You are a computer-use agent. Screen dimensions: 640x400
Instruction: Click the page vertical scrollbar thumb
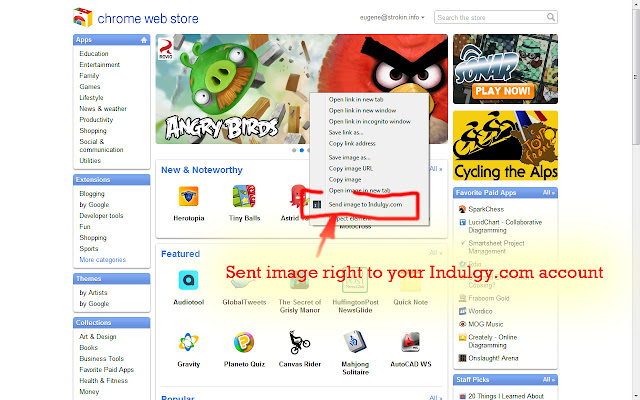point(636,76)
